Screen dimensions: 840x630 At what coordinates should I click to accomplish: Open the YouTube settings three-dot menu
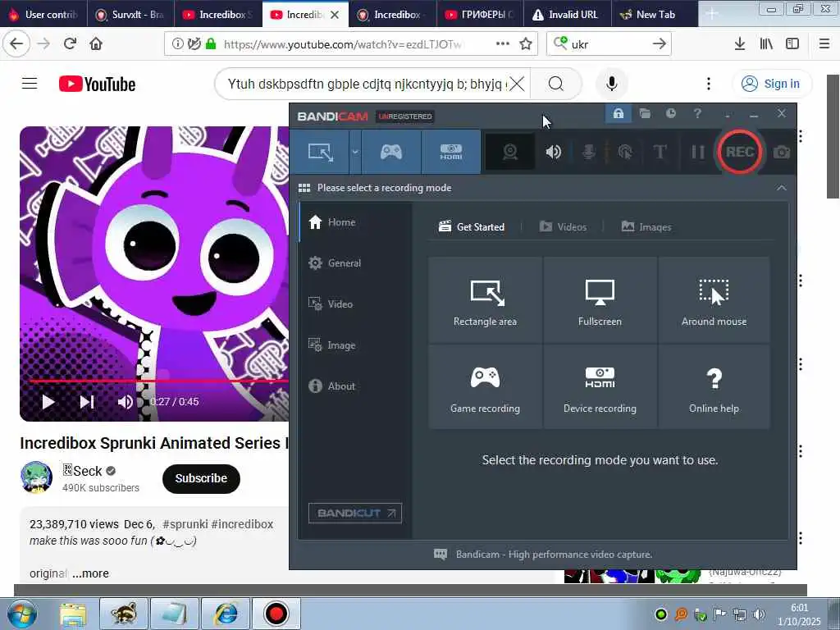tap(709, 84)
